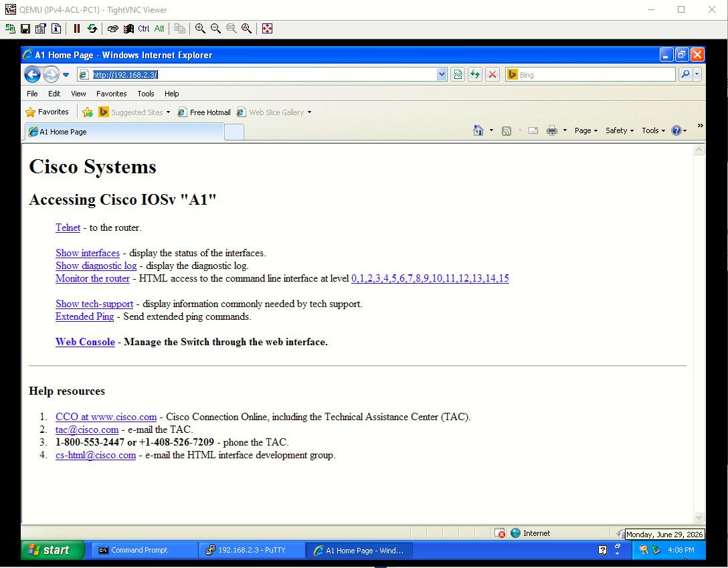The height and width of the screenshot is (568, 728).
Task: Open TightVNC connection options icon
Action: 41,29
